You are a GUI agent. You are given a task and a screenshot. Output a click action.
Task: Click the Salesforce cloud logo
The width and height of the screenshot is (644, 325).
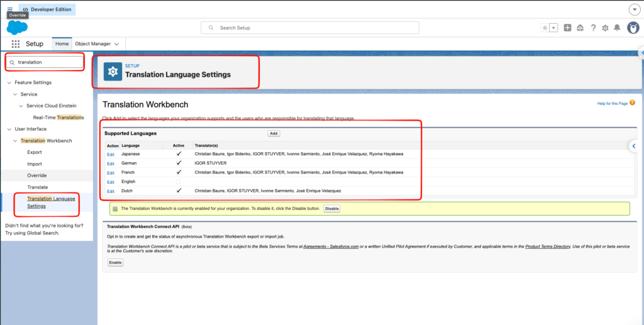pyautogui.click(x=17, y=28)
